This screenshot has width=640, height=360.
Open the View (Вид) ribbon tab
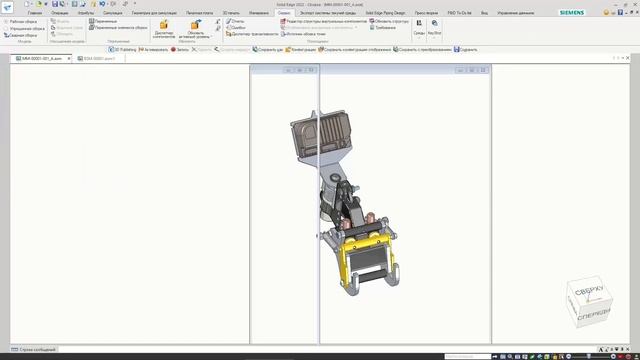click(484, 13)
